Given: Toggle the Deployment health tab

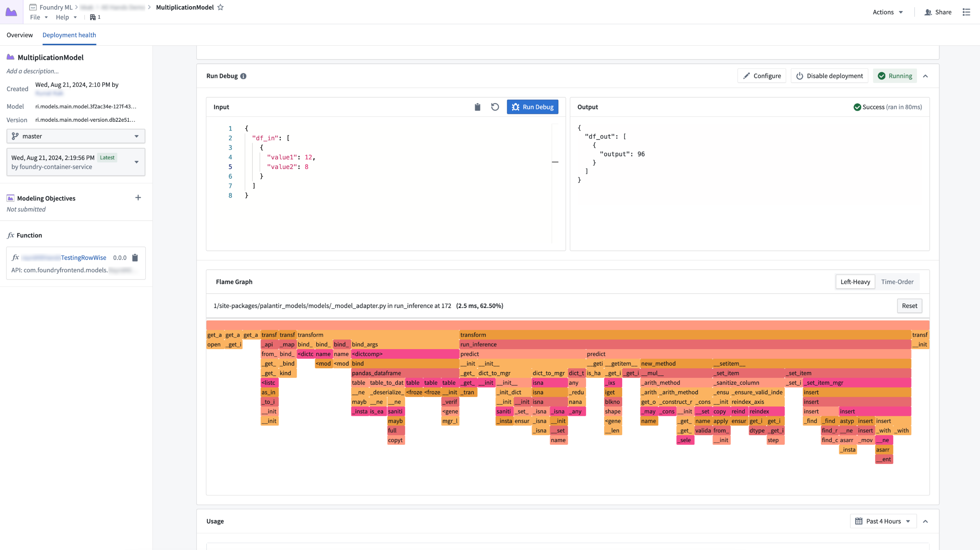Looking at the screenshot, I should (69, 35).
